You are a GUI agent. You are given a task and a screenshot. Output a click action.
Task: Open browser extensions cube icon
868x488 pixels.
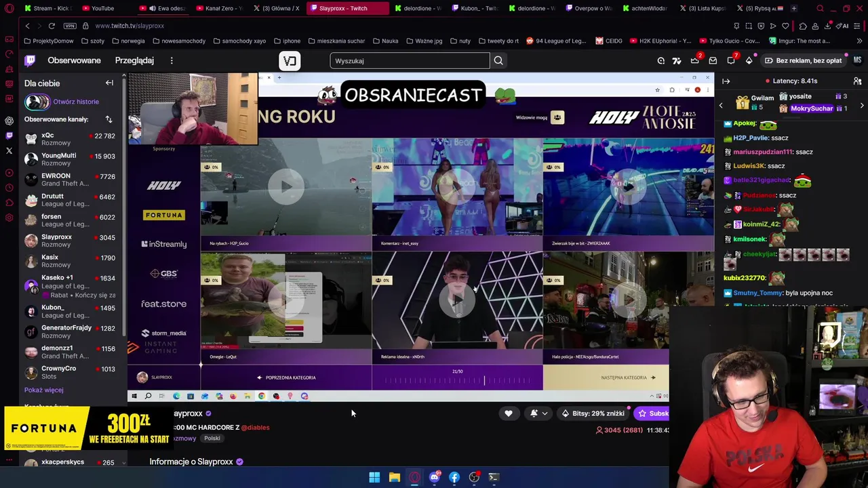tap(803, 26)
